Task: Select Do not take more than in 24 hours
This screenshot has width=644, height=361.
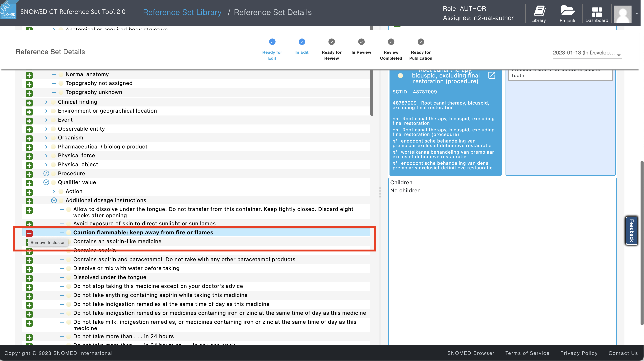Action: 196,336
